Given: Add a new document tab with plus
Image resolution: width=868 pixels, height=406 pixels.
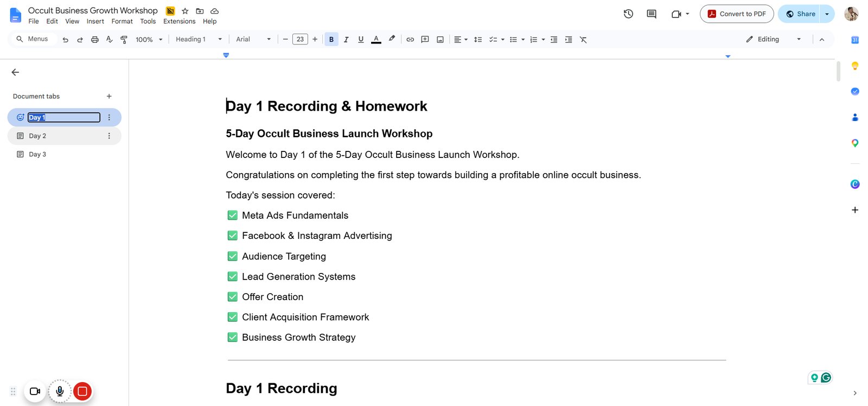Looking at the screenshot, I should point(109,96).
